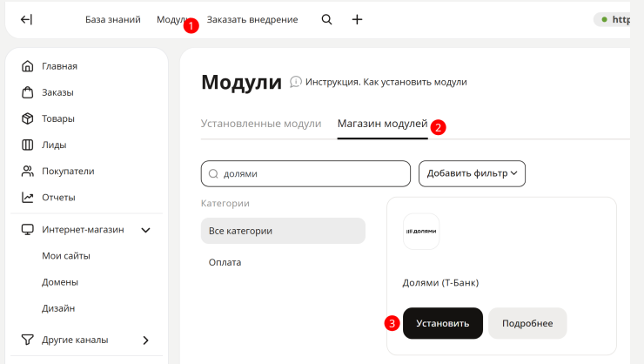The image size is (644, 364).
Task: Open the Лиды columns icon
Action: [x=28, y=145]
